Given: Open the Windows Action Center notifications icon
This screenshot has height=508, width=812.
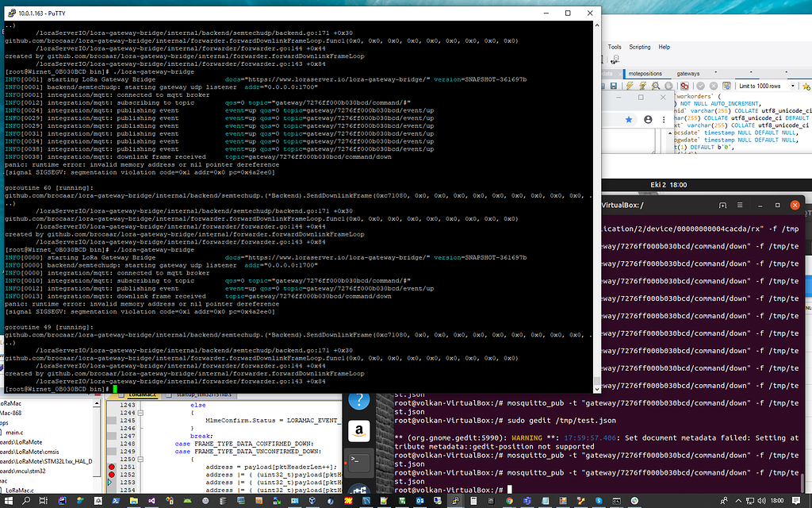Looking at the screenshot, I should tap(796, 501).
